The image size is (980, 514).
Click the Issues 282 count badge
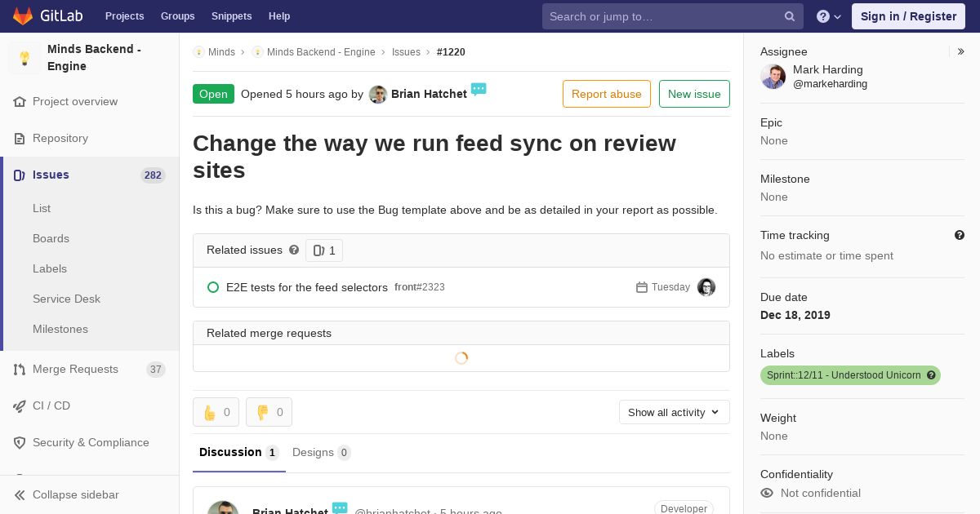coord(153,175)
